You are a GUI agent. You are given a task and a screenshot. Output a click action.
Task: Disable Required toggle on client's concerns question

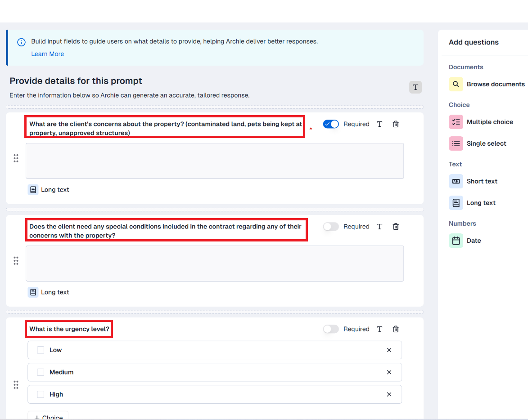(x=331, y=124)
